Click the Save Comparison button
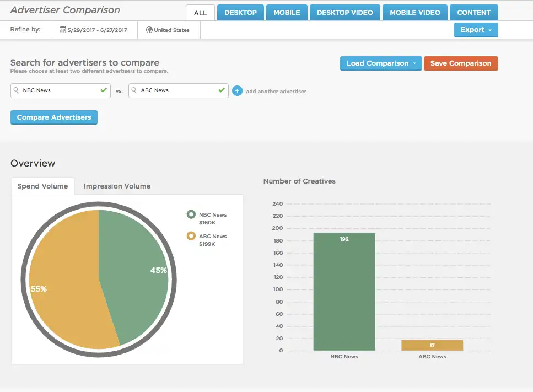 point(461,63)
